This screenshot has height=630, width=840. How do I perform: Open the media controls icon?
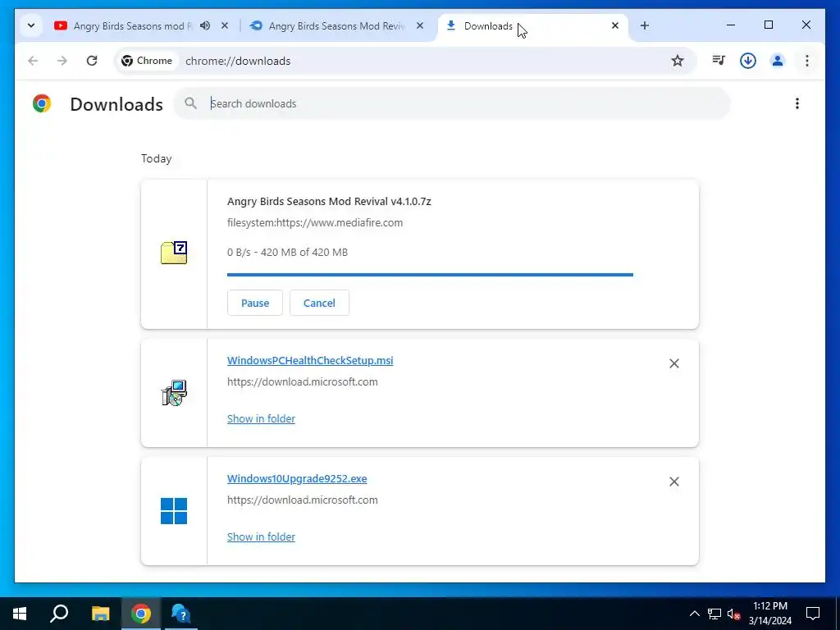pyautogui.click(x=719, y=61)
